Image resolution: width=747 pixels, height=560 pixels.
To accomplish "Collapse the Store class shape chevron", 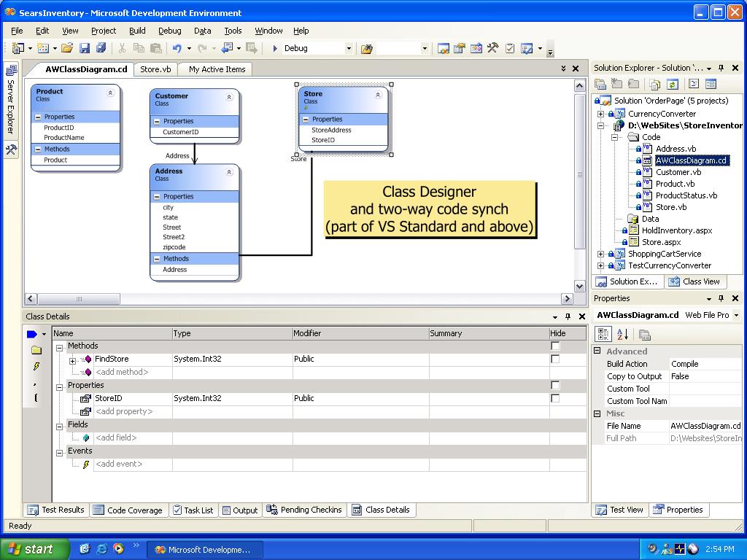I will click(x=378, y=95).
